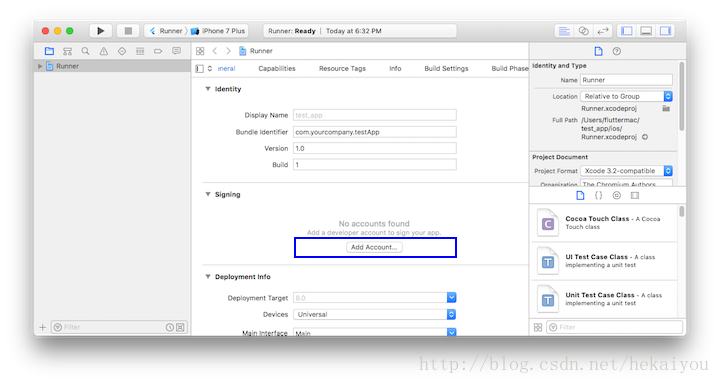Show the Object library
The image size is (720, 384).
pyautogui.click(x=617, y=196)
